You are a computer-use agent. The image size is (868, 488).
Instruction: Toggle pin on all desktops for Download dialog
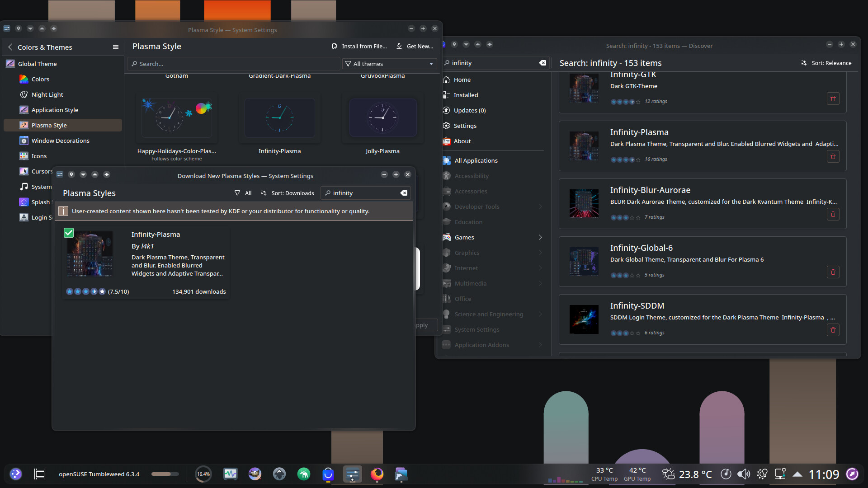71,174
